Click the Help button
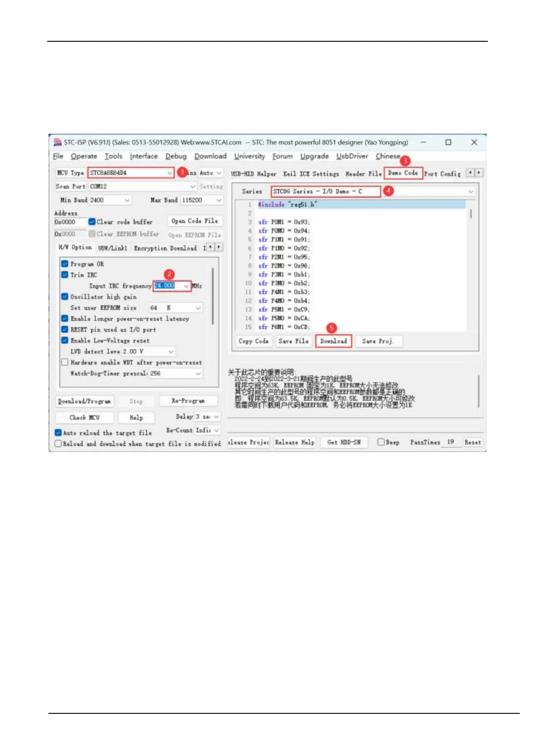Viewport: 535px width, 756px height. click(136, 418)
